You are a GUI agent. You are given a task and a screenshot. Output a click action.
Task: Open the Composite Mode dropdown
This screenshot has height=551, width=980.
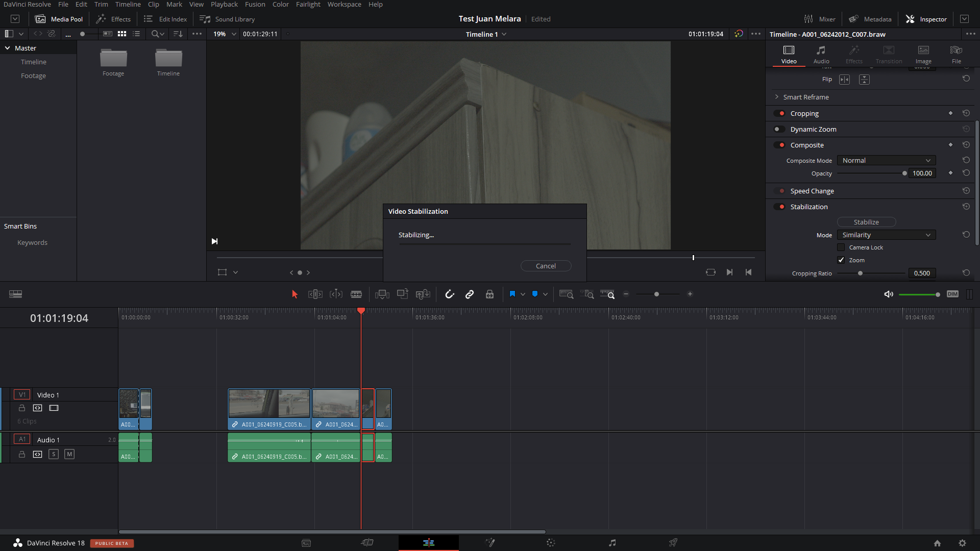(x=887, y=160)
